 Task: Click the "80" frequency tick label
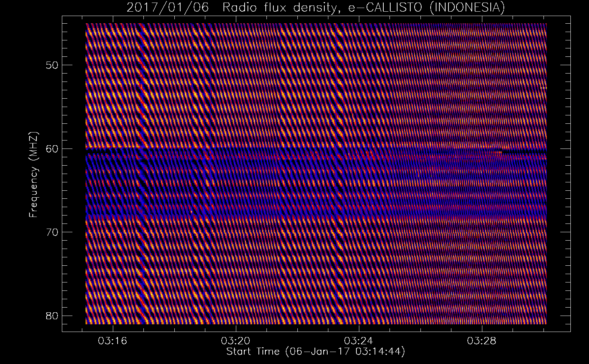tap(52, 315)
